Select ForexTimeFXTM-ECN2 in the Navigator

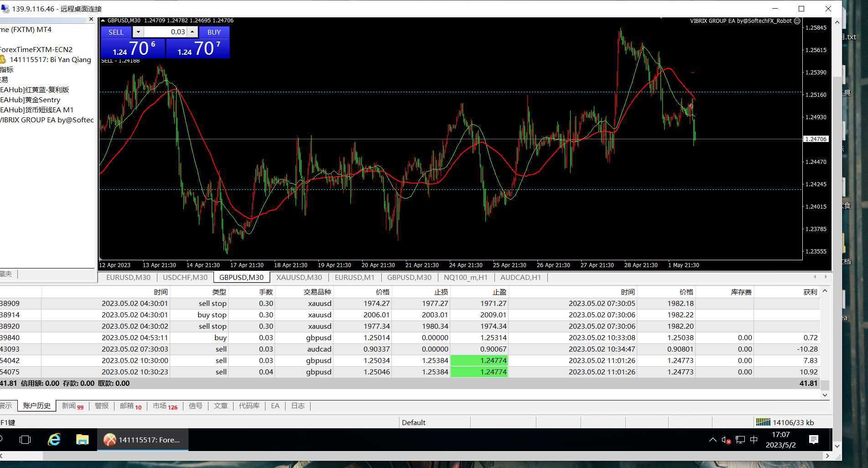point(36,50)
